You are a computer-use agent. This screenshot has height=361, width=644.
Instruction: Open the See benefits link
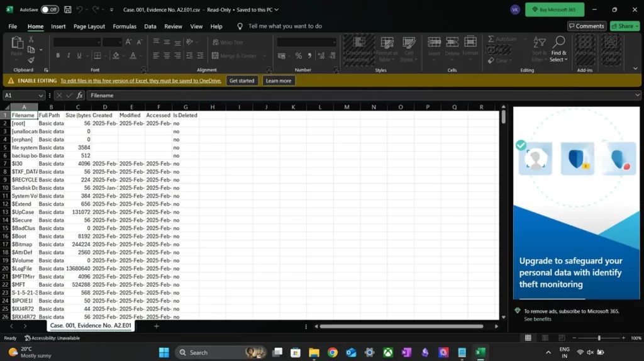[x=538, y=319]
